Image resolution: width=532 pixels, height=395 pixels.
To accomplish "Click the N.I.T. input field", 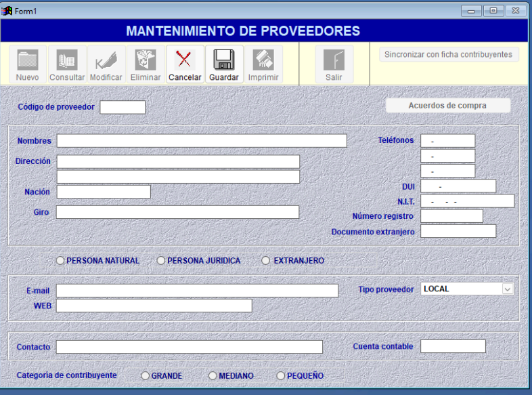I will pyautogui.click(x=468, y=201).
